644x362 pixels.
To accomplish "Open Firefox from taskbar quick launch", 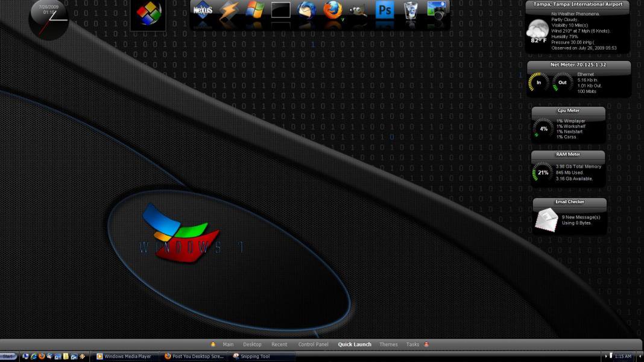I will click(42, 356).
